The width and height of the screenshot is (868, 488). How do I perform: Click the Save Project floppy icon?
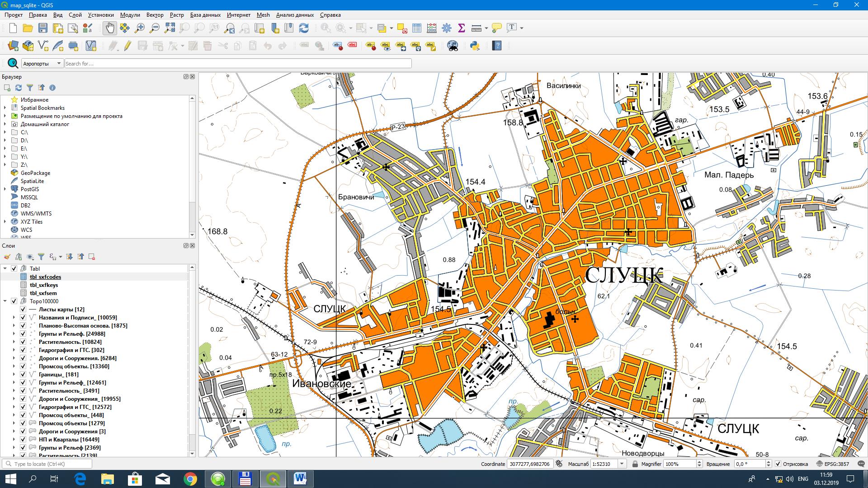click(x=43, y=28)
